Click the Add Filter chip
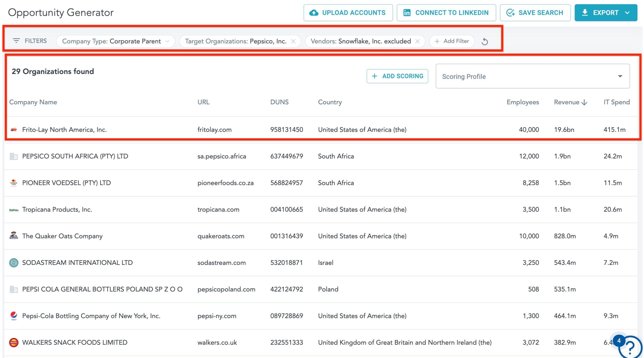Viewport: 644px width, 358px height. pos(452,41)
